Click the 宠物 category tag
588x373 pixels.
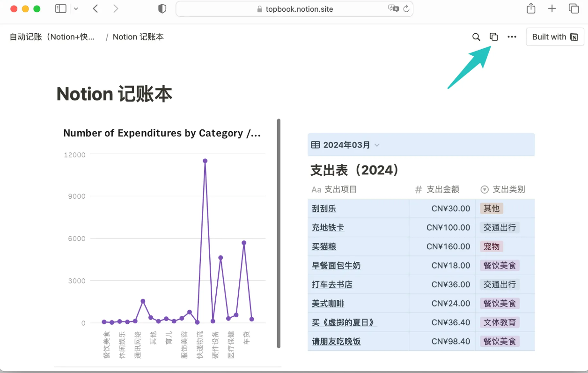tap(492, 246)
